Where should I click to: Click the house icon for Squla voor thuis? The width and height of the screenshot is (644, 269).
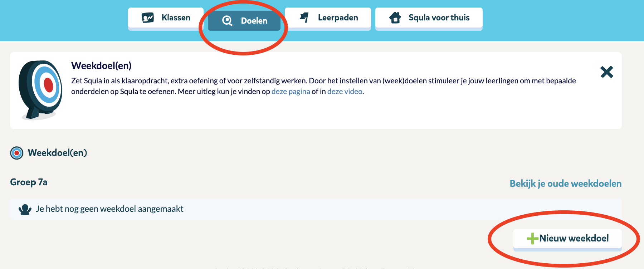[395, 18]
